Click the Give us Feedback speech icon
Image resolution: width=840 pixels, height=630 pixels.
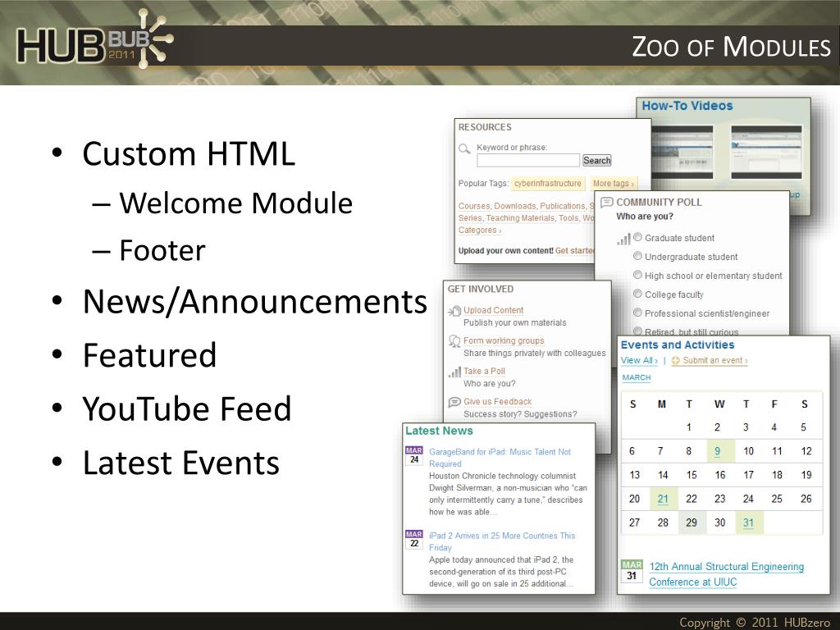click(454, 402)
